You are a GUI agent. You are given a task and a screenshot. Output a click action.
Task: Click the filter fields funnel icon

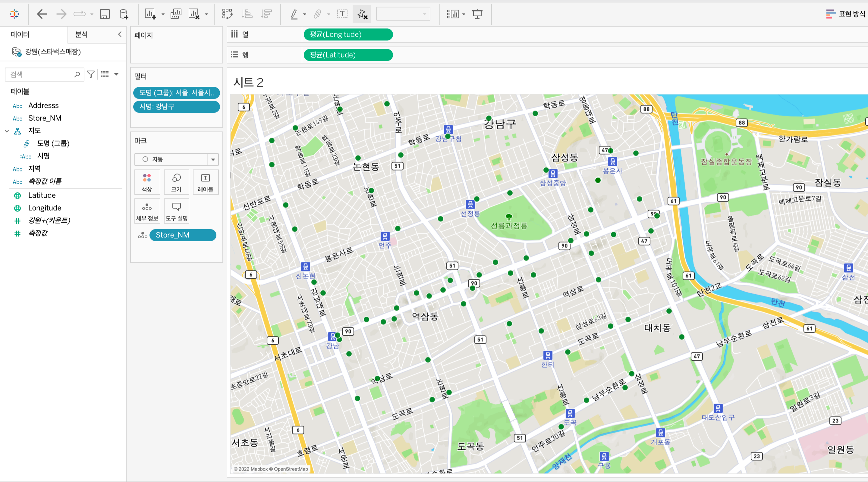tap(91, 74)
